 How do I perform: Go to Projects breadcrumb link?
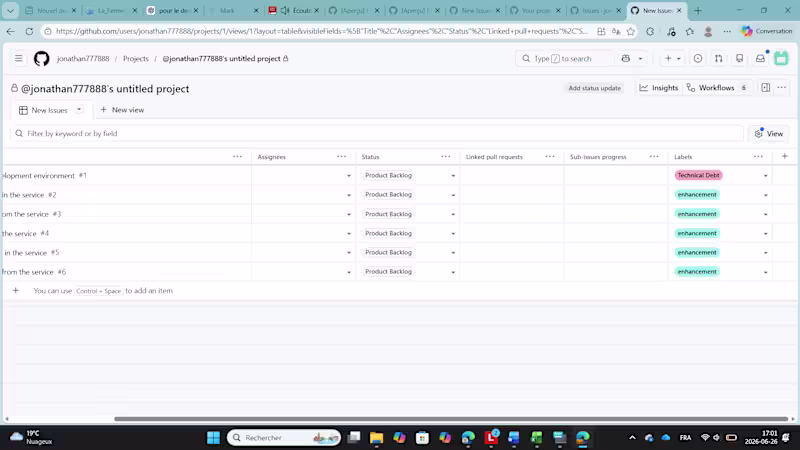[x=136, y=59]
